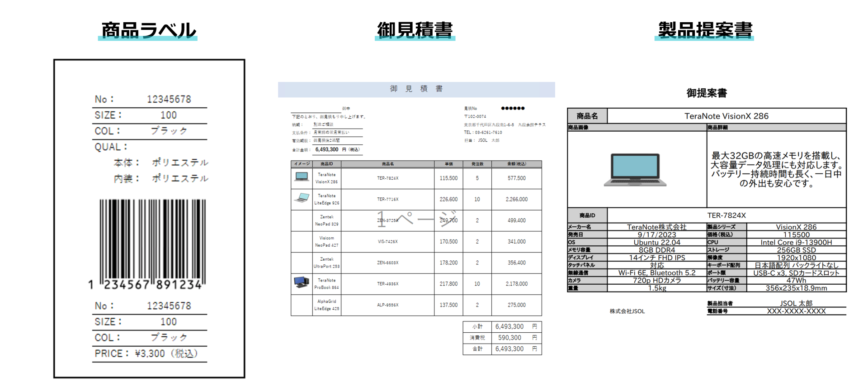This screenshot has height=392, width=868.
Task: Click the TER-7824X product ID in the proposal
Action: coord(726,215)
